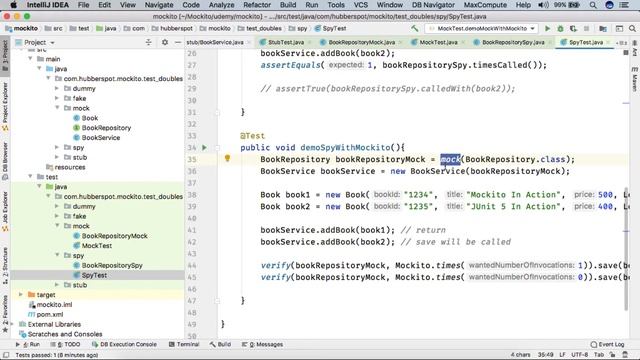This screenshot has height=360, width=640.
Task: Open the Messages tool window
Action: [262, 344]
